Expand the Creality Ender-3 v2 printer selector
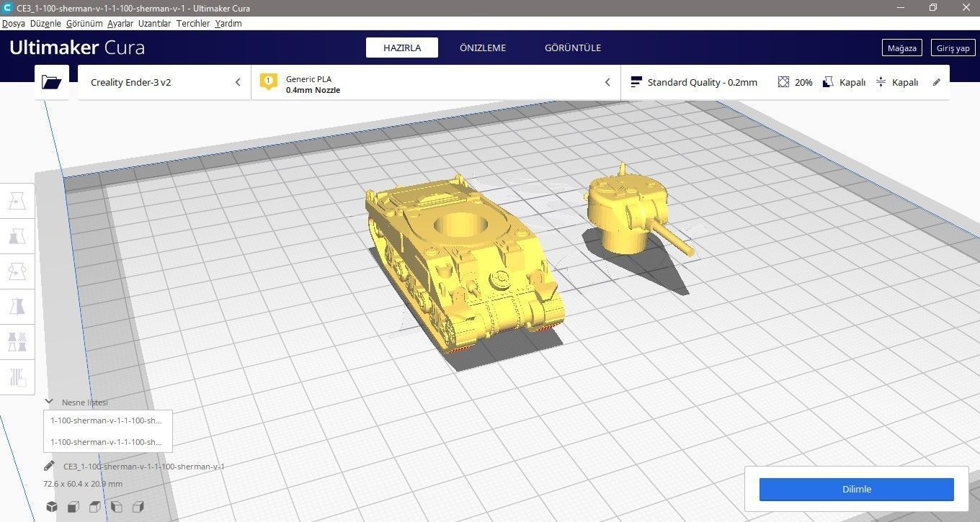Screen dimensions: 980x522 164,82
